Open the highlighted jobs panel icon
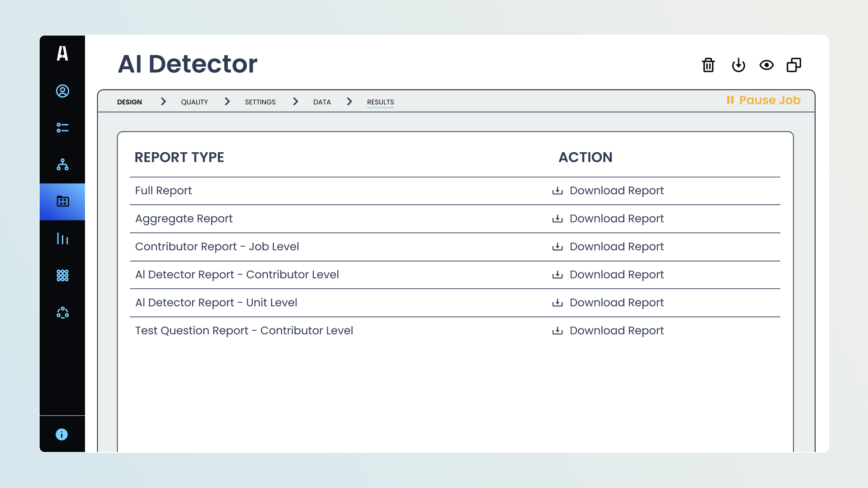Screen dimensions: 868x488 (x=62, y=202)
